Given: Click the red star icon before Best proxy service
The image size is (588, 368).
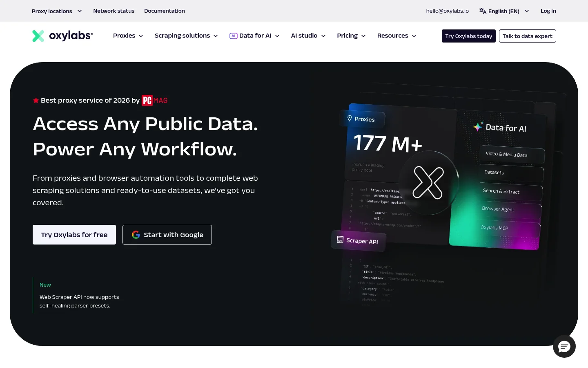Looking at the screenshot, I should coord(36,101).
